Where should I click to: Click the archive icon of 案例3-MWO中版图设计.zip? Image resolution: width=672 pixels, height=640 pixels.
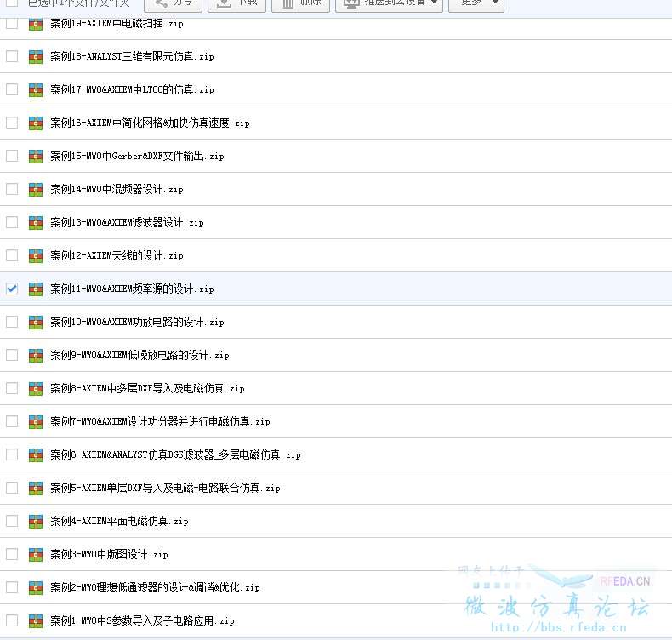coord(36,555)
